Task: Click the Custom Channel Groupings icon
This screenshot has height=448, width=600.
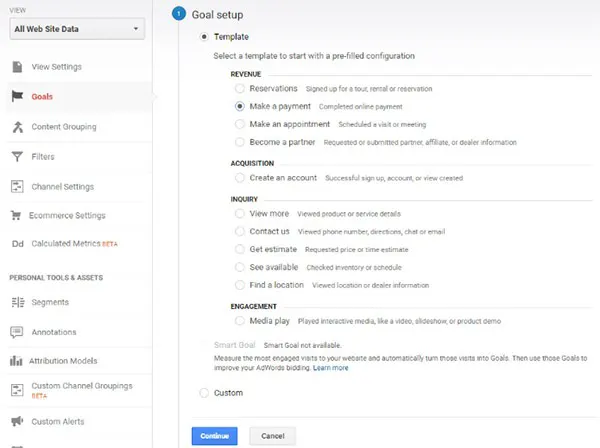Action: [x=17, y=390]
